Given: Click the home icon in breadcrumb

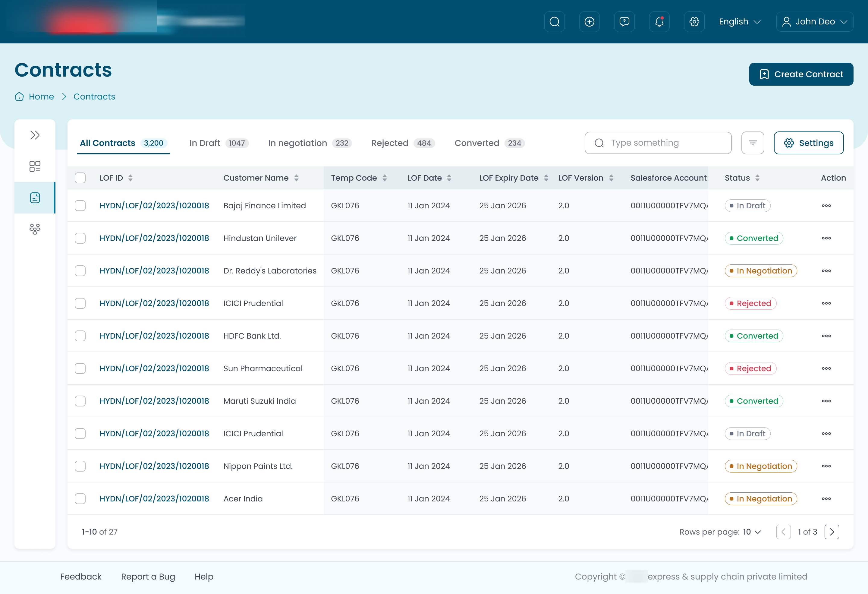Looking at the screenshot, I should pos(19,96).
